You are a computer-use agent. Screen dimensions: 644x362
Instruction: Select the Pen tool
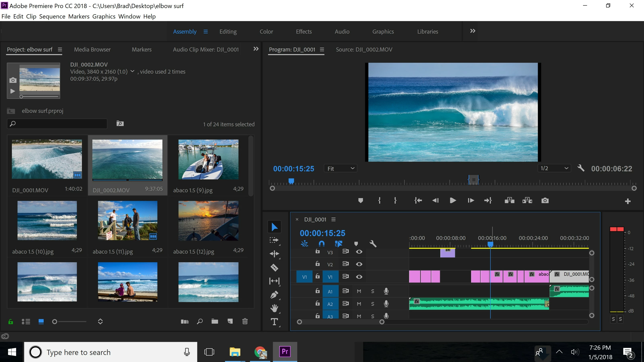point(274,295)
